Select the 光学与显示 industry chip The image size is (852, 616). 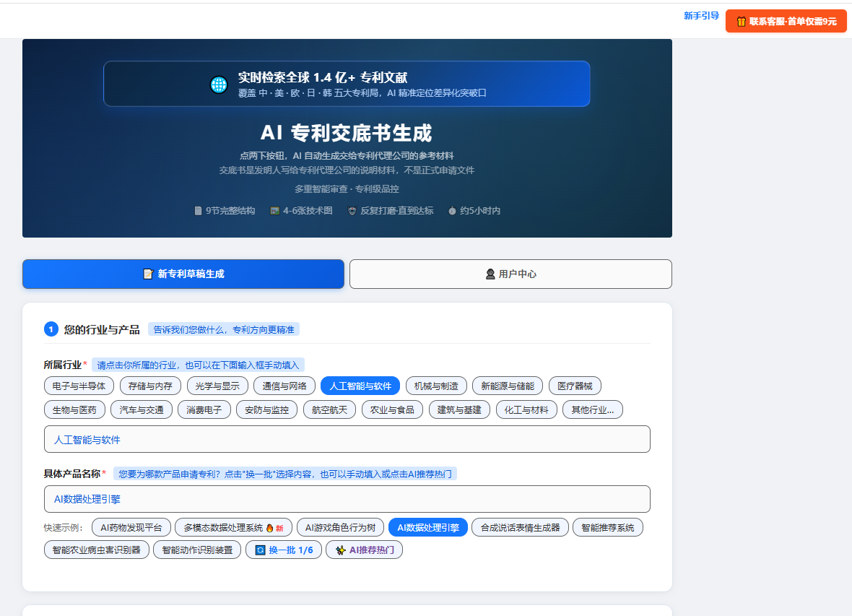pyautogui.click(x=217, y=386)
